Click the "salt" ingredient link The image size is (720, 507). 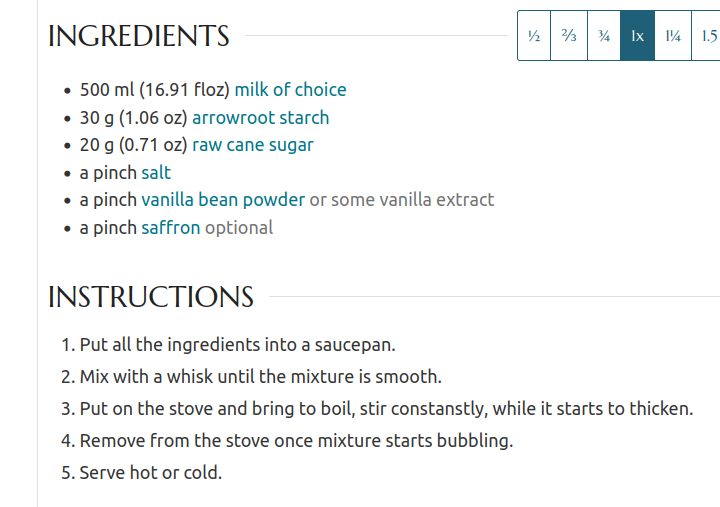click(156, 173)
